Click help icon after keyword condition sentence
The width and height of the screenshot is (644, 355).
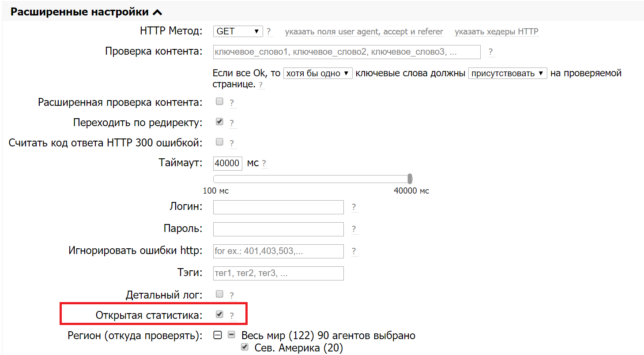click(x=261, y=85)
